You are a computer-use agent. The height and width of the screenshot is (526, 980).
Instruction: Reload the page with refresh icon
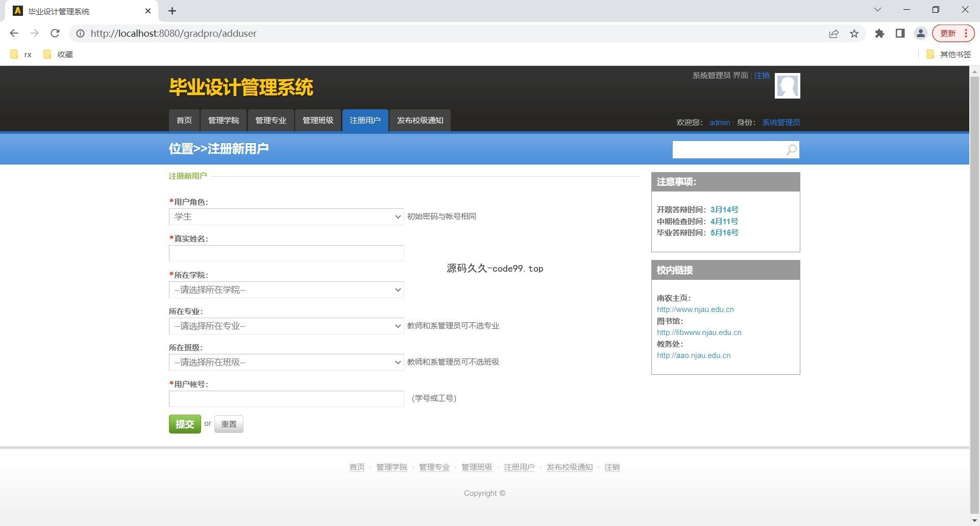[x=55, y=33]
